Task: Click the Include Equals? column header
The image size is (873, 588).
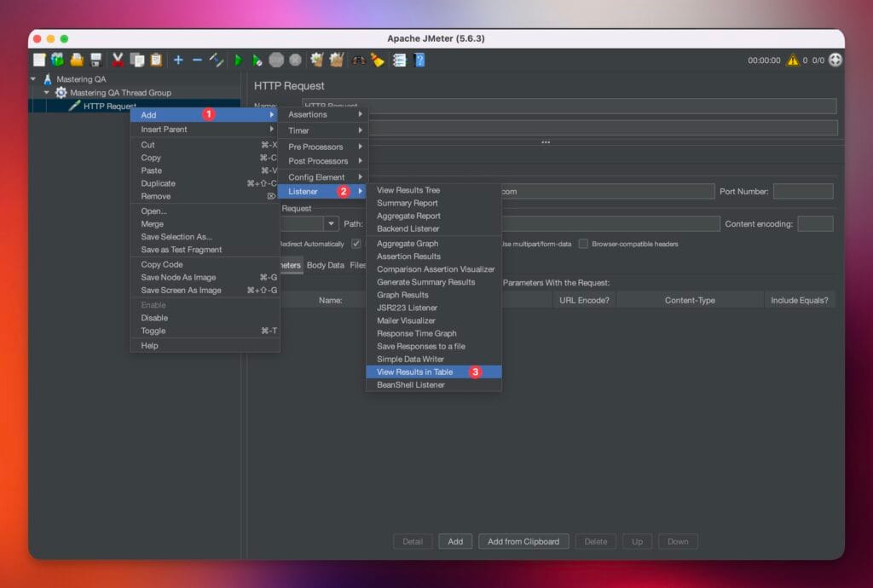Action: pyautogui.click(x=799, y=300)
